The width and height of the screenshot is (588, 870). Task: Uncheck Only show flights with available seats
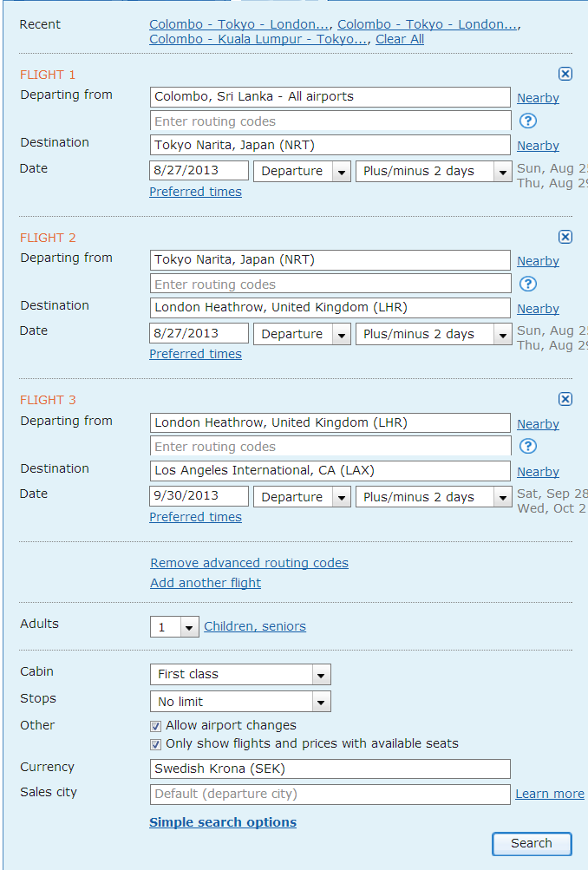pyautogui.click(x=156, y=744)
